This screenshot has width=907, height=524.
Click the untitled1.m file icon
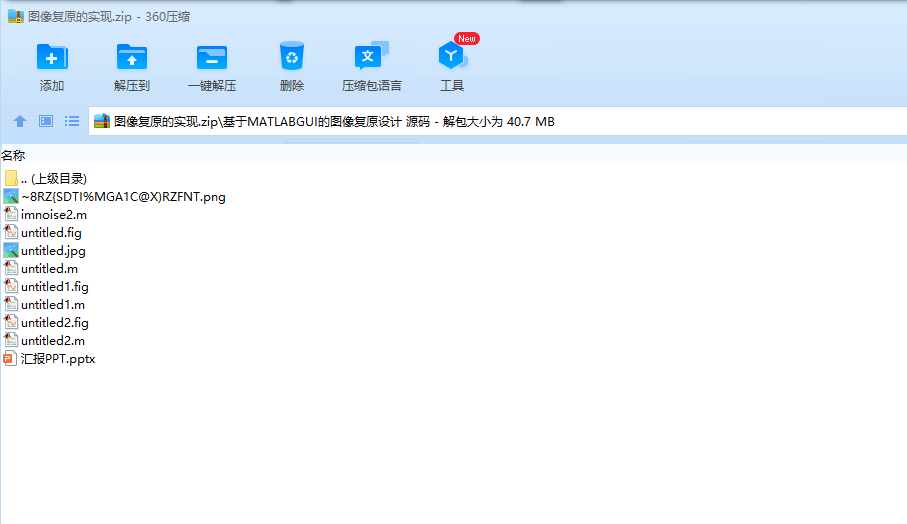[10, 304]
